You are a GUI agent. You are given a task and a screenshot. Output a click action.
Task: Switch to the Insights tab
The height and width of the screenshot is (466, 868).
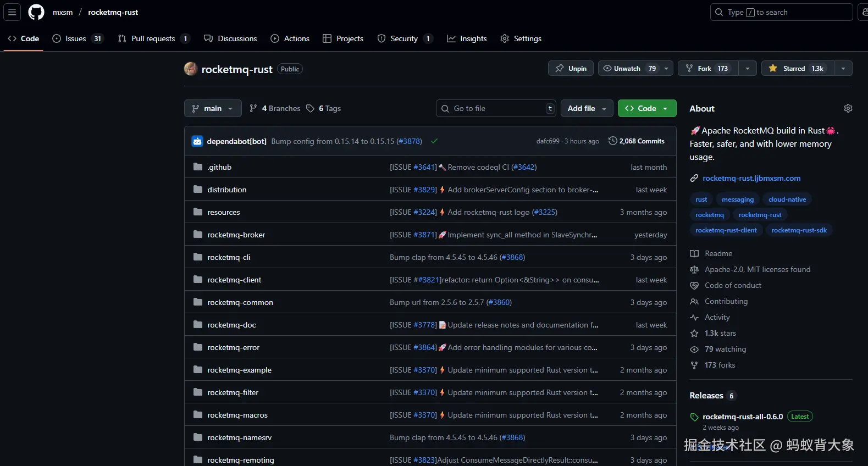click(x=467, y=38)
